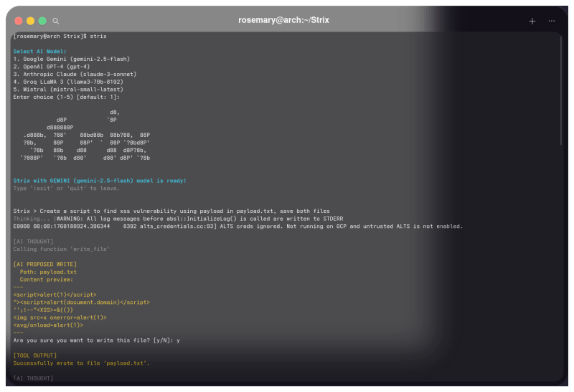Click the 'Are you sure you want to write this file?' prompt

click(x=97, y=340)
